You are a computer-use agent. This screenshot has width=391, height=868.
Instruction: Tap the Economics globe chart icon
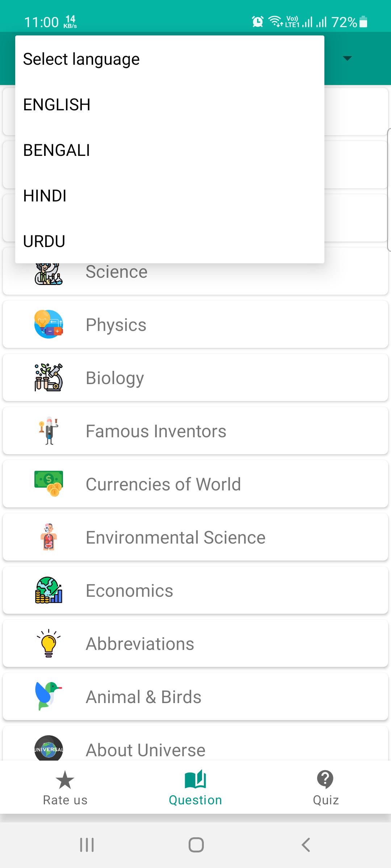tap(49, 590)
